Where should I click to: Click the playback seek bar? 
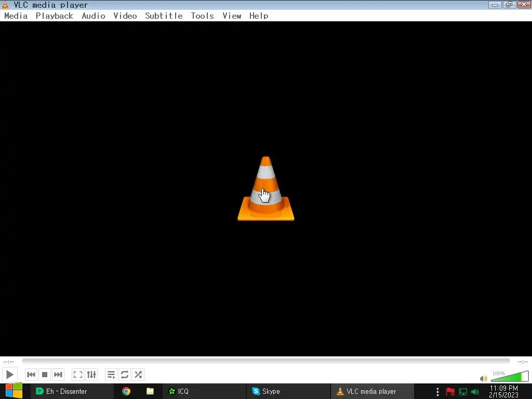(266, 361)
